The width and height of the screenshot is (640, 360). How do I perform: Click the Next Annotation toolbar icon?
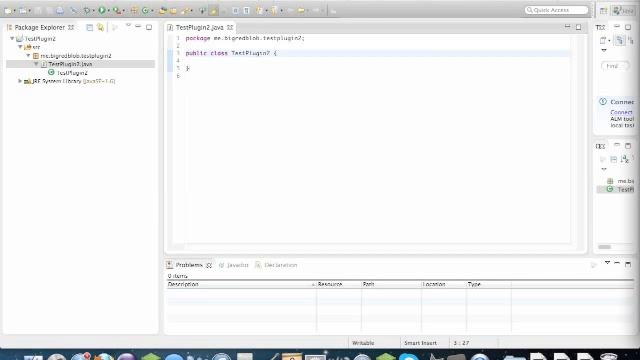[259, 10]
